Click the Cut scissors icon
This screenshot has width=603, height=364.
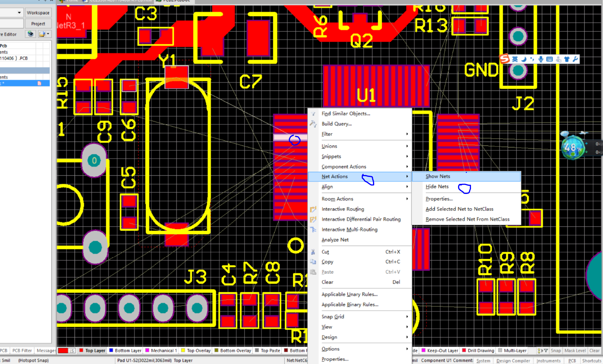(x=313, y=252)
